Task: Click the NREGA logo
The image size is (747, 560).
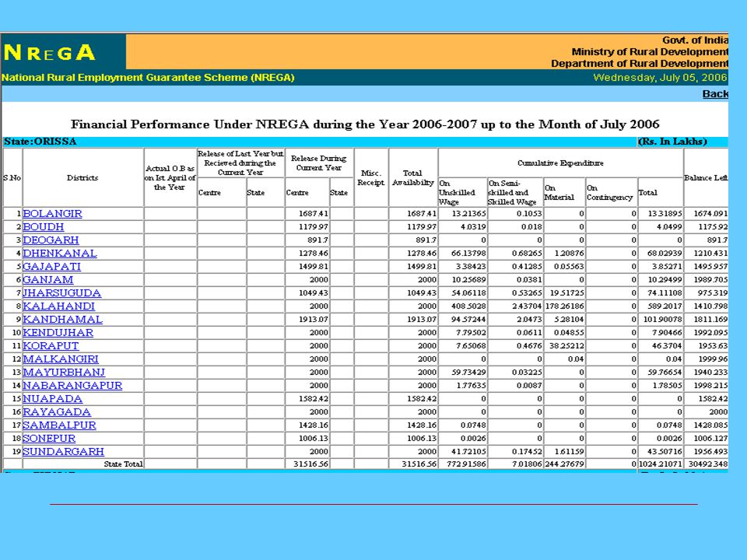Action: tap(50, 52)
